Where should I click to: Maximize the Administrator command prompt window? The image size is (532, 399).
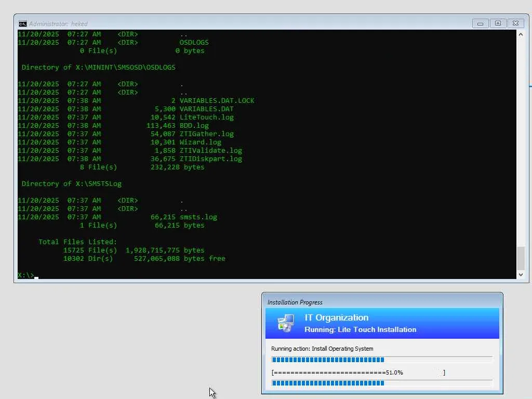[x=498, y=23]
